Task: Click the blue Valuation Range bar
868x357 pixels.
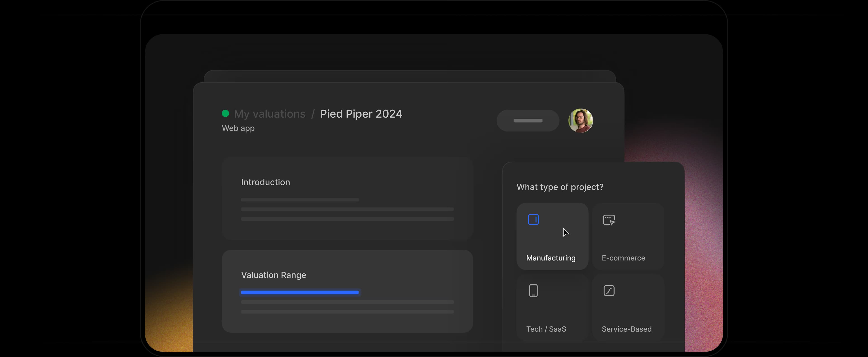Action: pos(300,292)
